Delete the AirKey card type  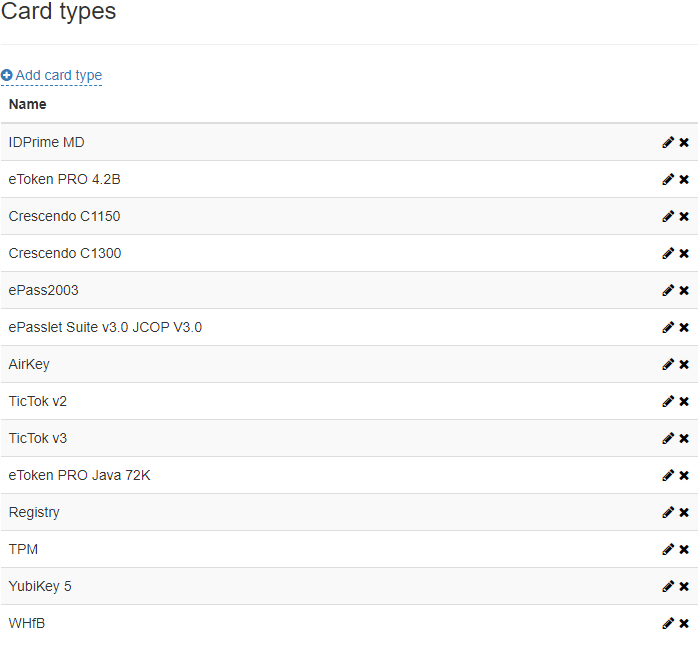point(684,364)
